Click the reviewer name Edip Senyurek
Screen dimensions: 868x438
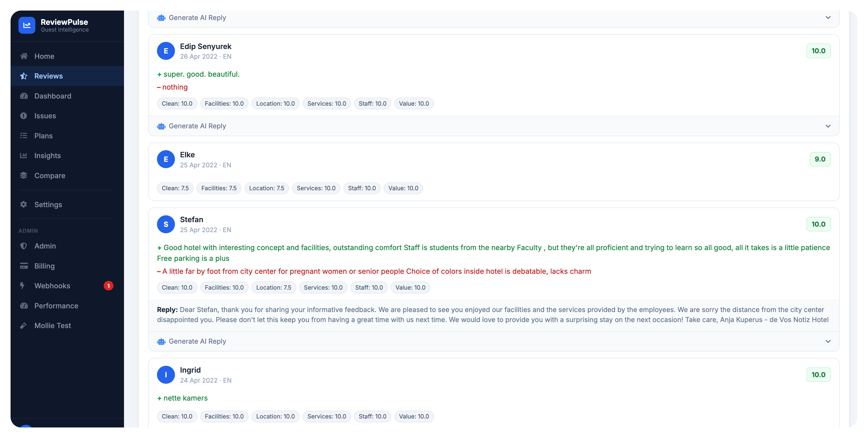[206, 46]
